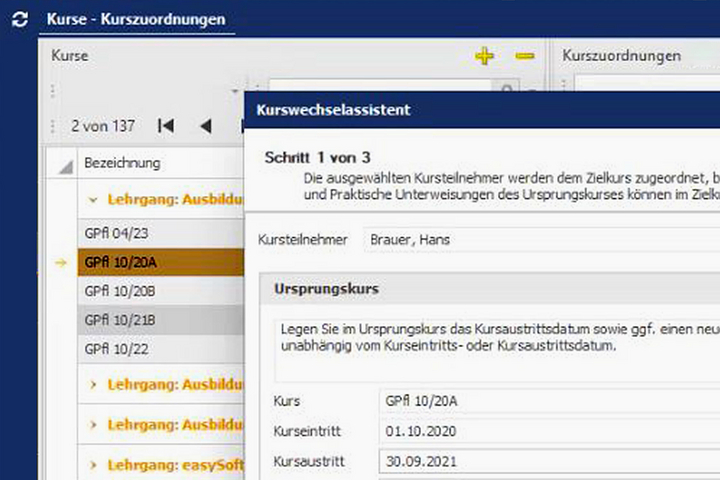Jump to the first record in navigator
The height and width of the screenshot is (480, 720).
(166, 126)
